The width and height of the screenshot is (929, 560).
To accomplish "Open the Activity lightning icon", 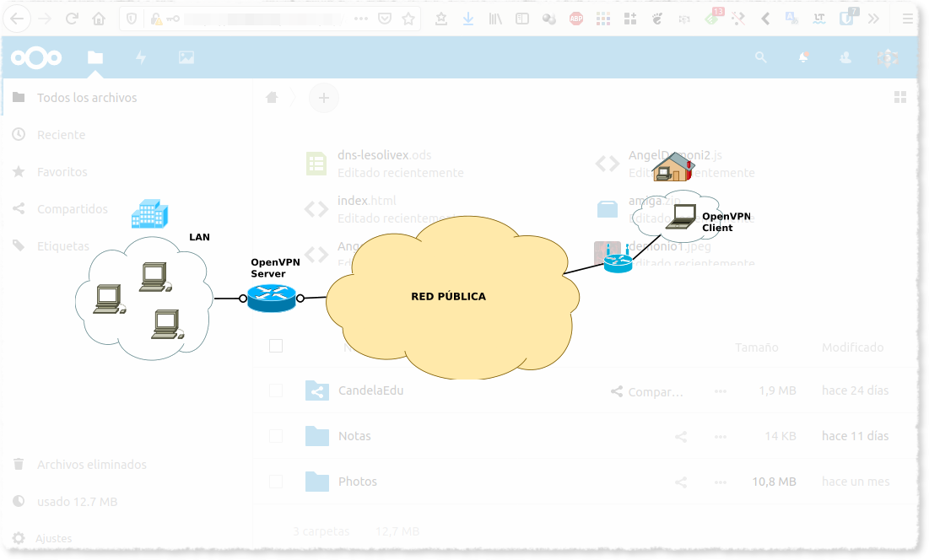I will [x=141, y=57].
